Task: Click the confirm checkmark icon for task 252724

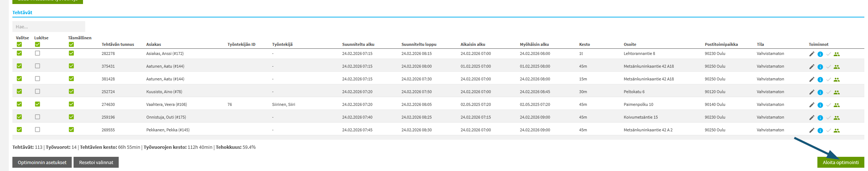Action: tap(828, 92)
